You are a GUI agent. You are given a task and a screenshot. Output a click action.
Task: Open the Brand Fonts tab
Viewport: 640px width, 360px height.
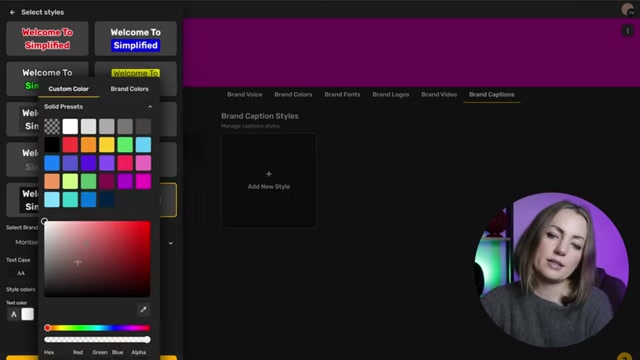pyautogui.click(x=342, y=94)
